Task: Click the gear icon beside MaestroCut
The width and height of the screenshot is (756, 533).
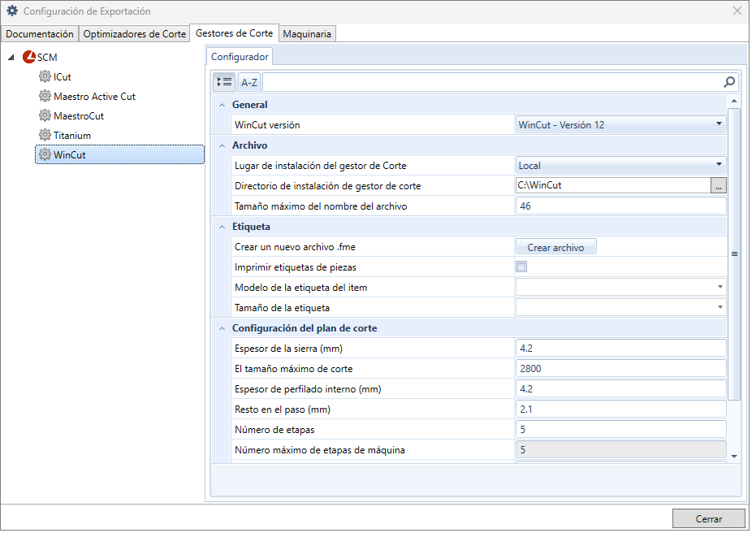Action: 45,115
